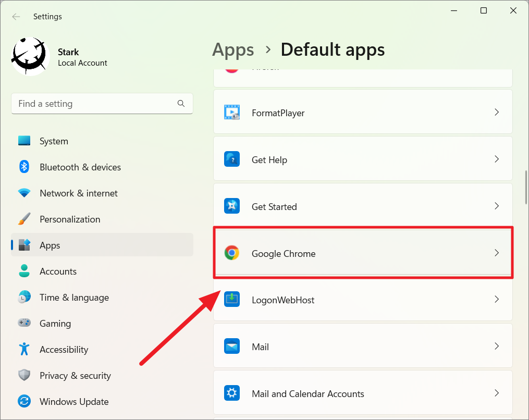Click the FormatPlayer label text

[278, 113]
